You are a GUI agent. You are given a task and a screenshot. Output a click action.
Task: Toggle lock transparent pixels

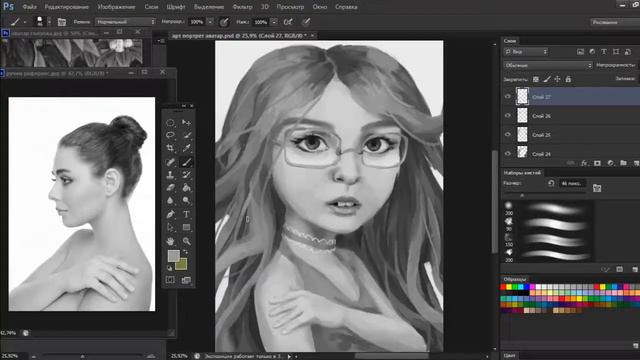pyautogui.click(x=536, y=79)
